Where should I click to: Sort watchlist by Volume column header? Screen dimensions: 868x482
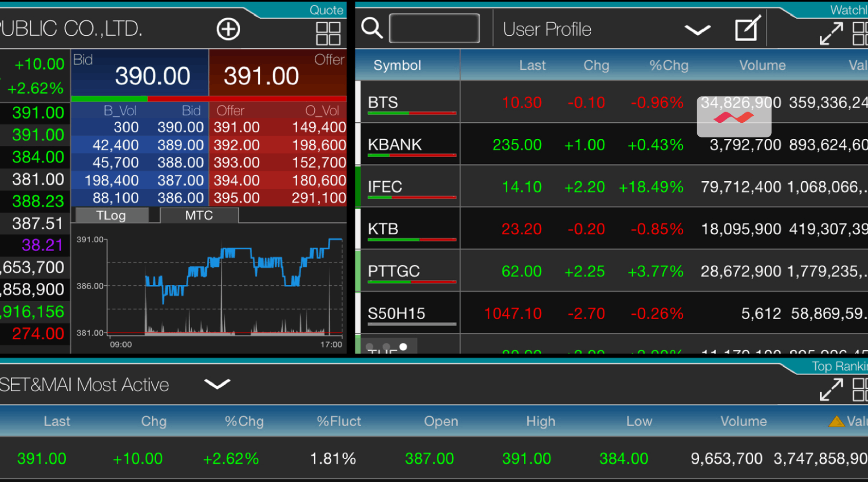click(762, 65)
